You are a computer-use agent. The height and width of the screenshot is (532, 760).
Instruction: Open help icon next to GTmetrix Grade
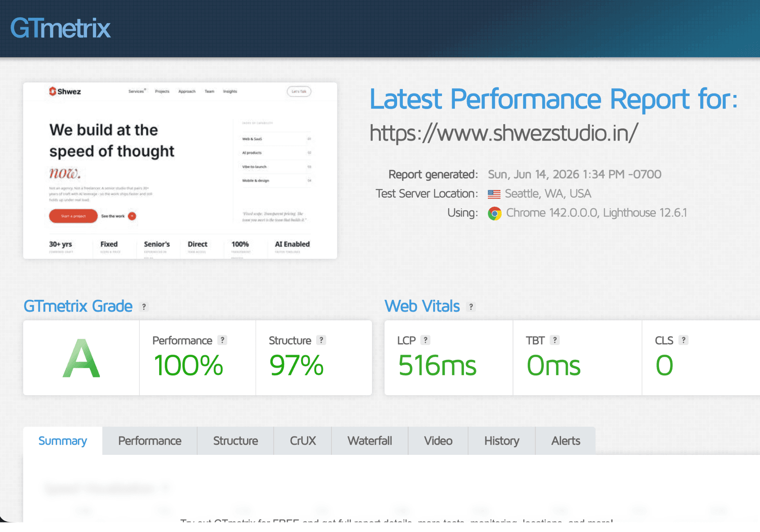coord(144,307)
